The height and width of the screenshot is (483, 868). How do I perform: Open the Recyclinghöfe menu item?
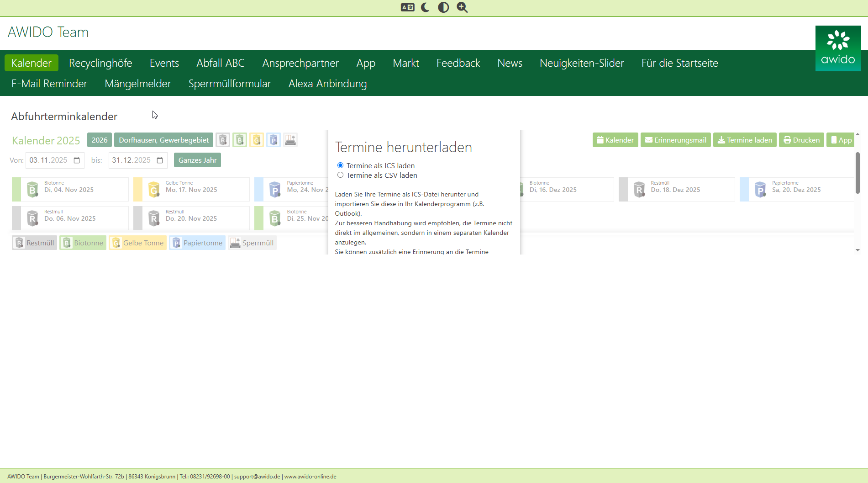100,63
